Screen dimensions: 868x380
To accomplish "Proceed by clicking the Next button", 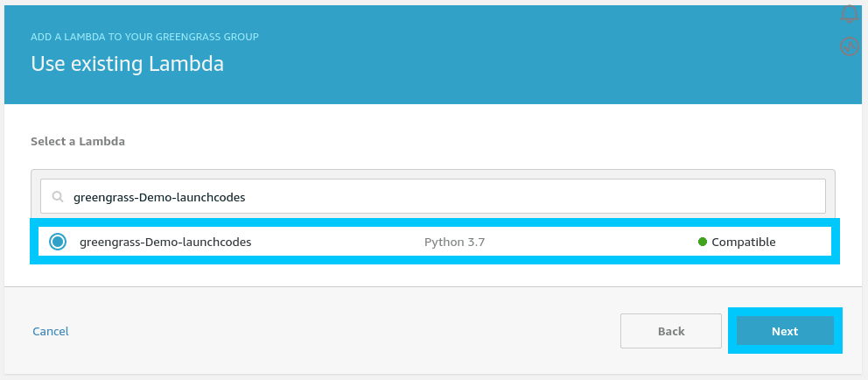I will click(784, 331).
